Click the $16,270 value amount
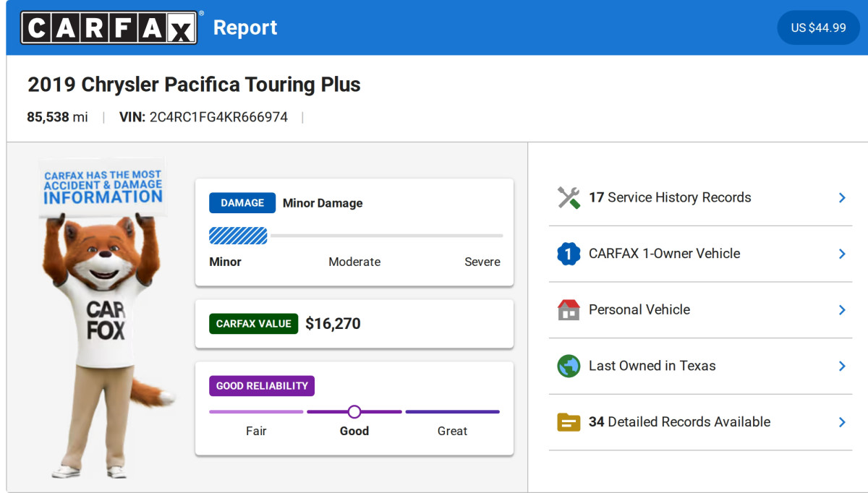868x493 pixels. pos(333,324)
